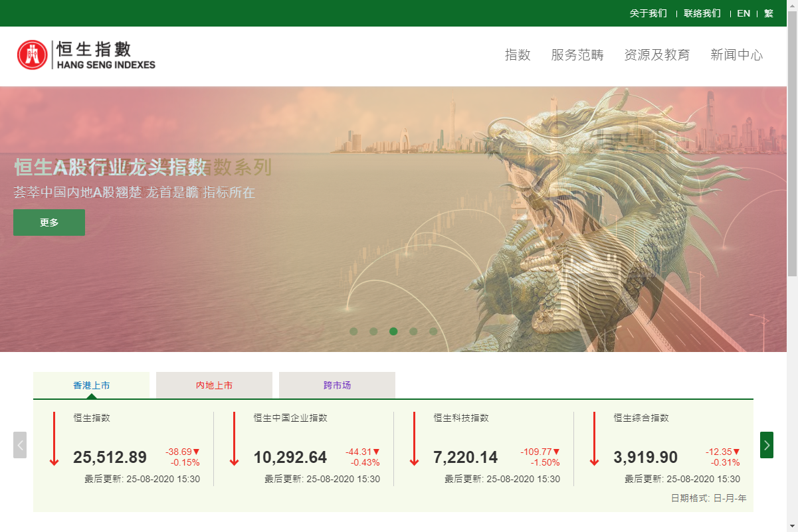Open the 恒生科技指数 index name
This screenshot has height=532, width=798.
(461, 418)
